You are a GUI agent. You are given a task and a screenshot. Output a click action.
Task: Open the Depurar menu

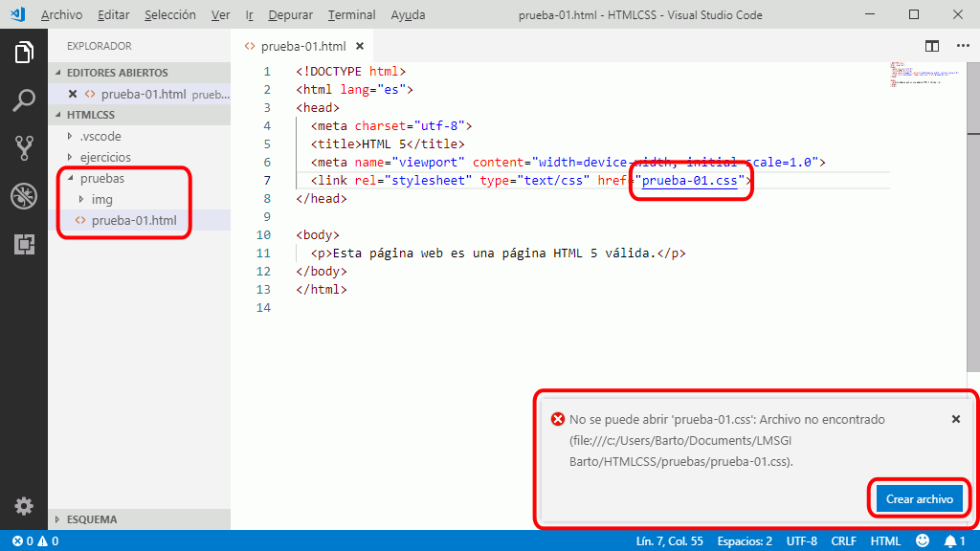291,14
